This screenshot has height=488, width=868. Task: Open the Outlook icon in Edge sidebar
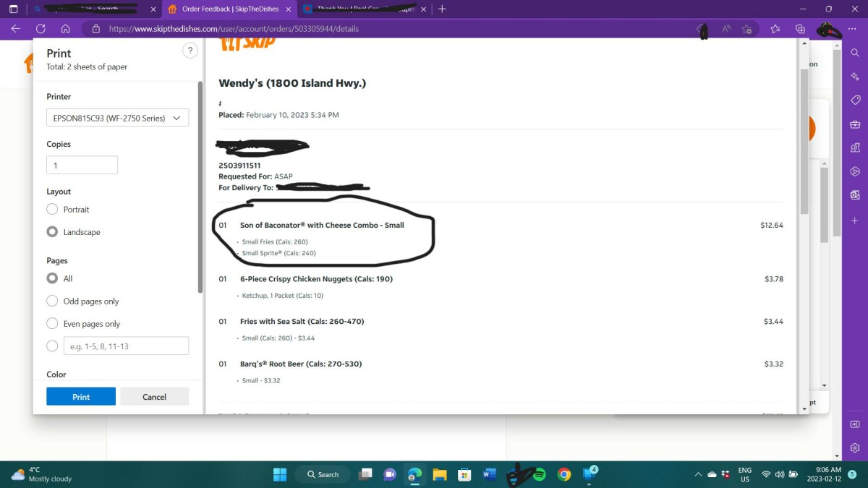coord(855,195)
